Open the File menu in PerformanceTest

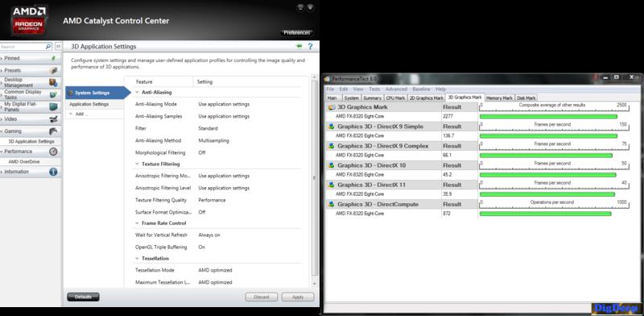[330, 89]
